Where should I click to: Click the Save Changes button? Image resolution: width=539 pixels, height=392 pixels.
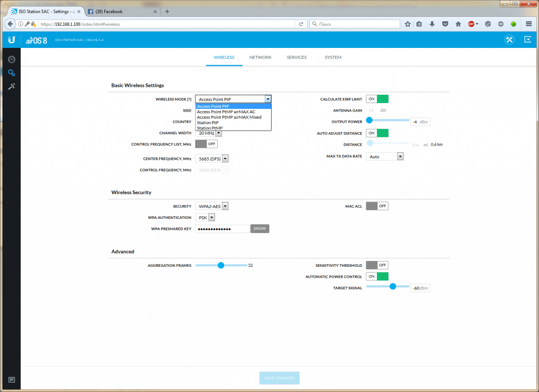point(279,378)
